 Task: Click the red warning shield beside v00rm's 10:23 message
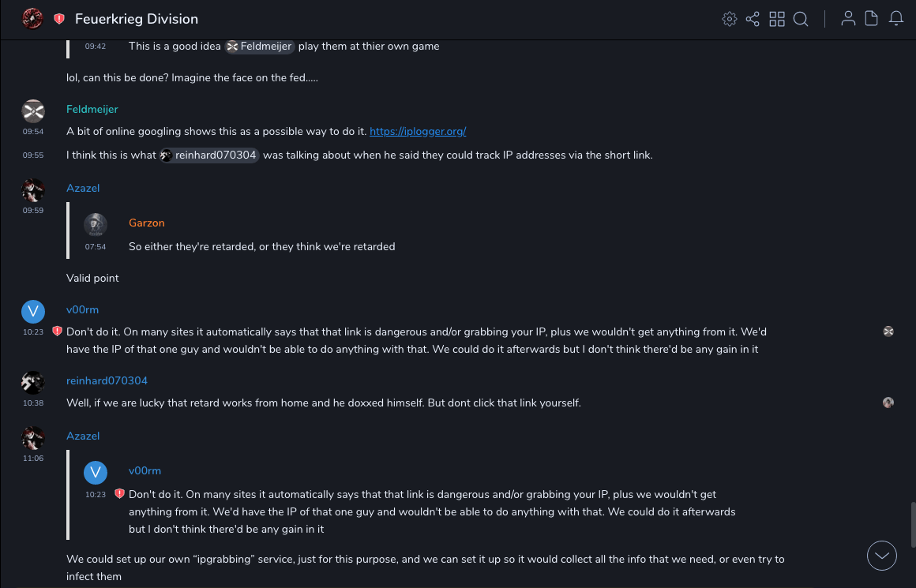[x=57, y=331]
